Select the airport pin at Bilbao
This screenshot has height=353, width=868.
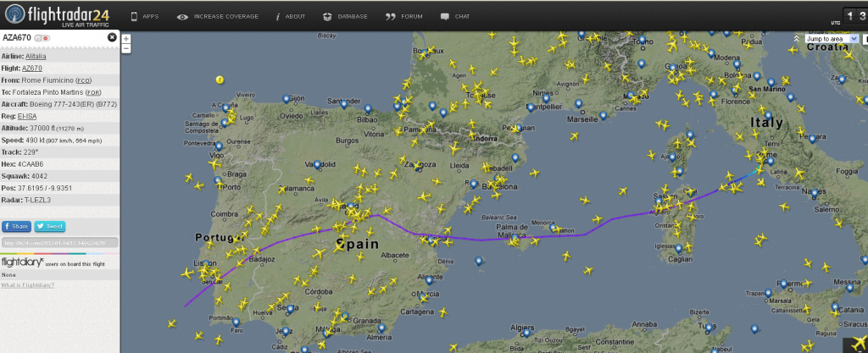[x=368, y=108]
